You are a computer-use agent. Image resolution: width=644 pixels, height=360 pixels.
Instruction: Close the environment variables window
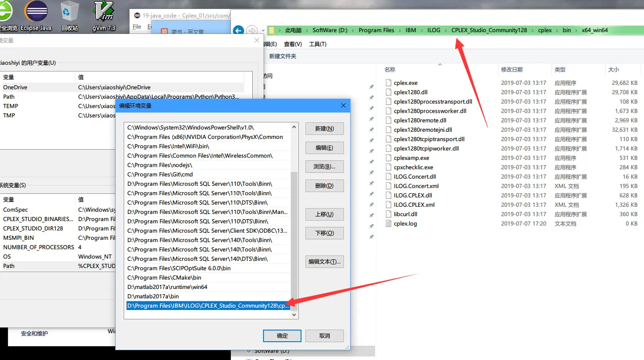coord(257,40)
